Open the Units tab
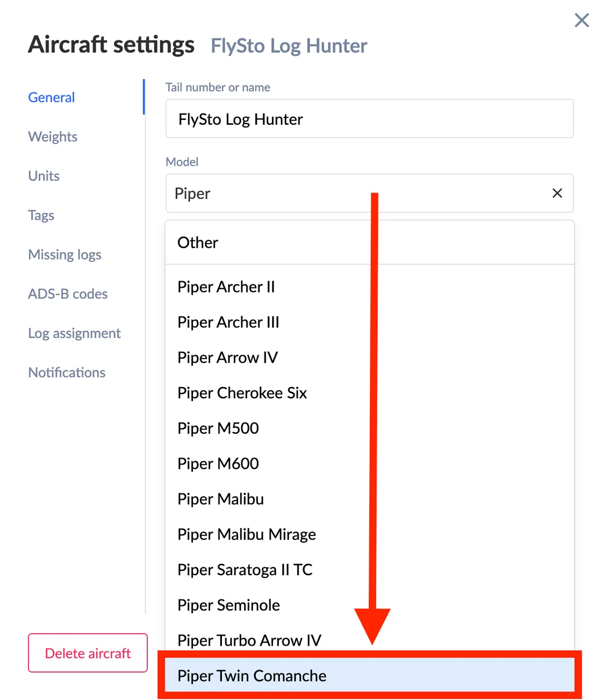This screenshot has height=700, width=602. pos(44,176)
